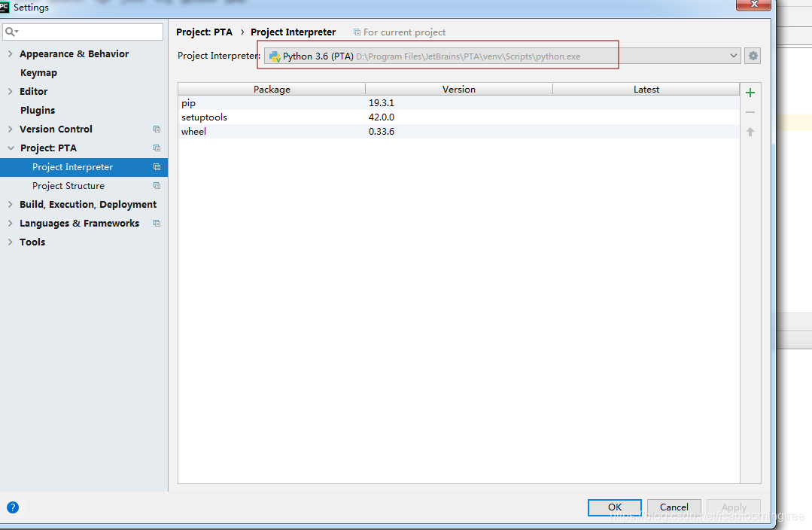Expand Appearance & Behavior section
This screenshot has width=812, height=530.
point(10,54)
